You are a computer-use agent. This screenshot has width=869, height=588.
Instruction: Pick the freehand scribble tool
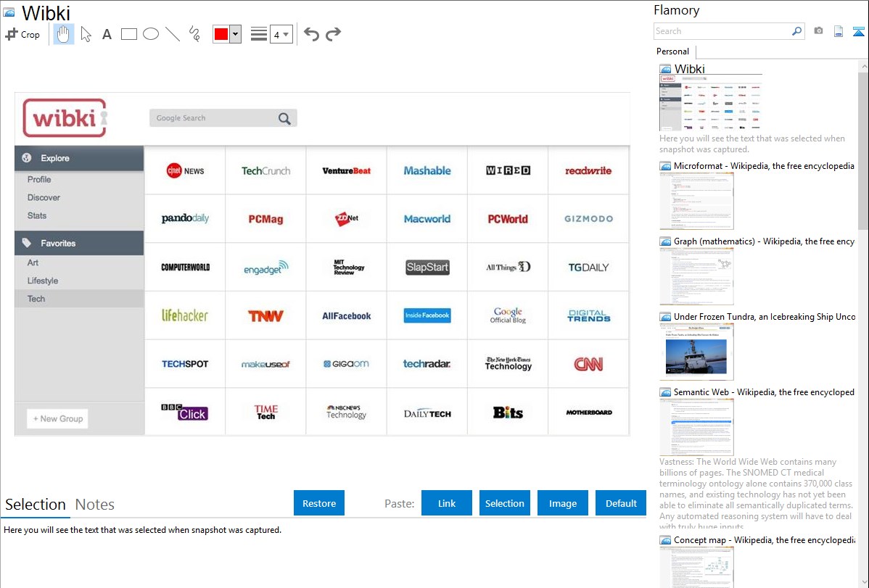point(194,34)
